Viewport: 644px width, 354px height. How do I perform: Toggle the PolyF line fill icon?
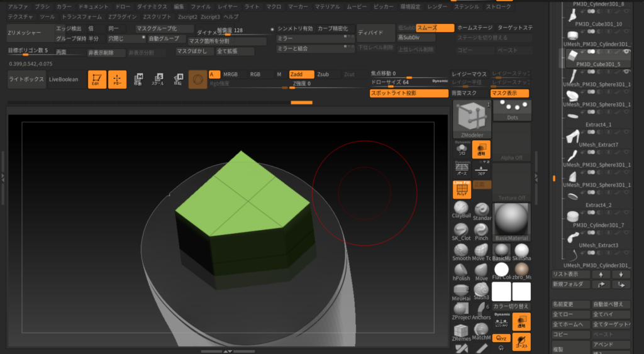[x=461, y=190]
